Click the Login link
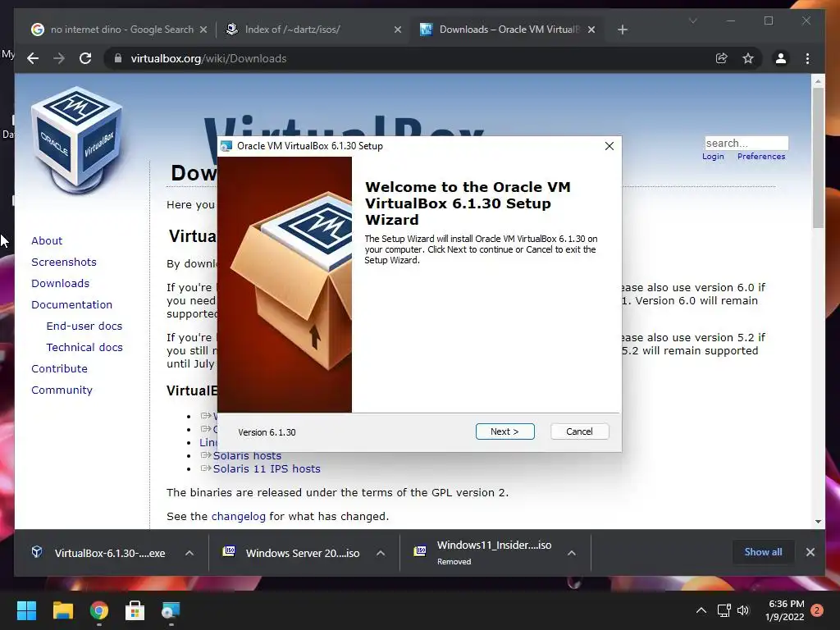 [713, 157]
